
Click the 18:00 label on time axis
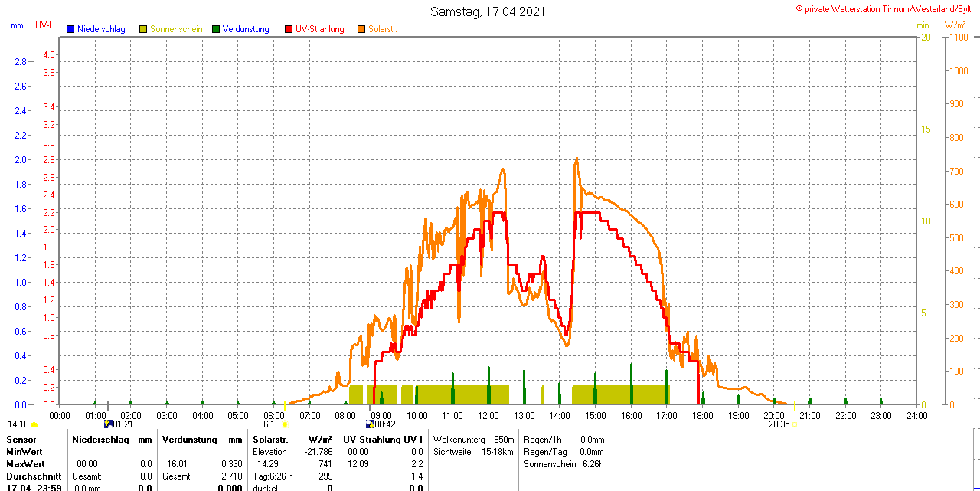pos(703,416)
